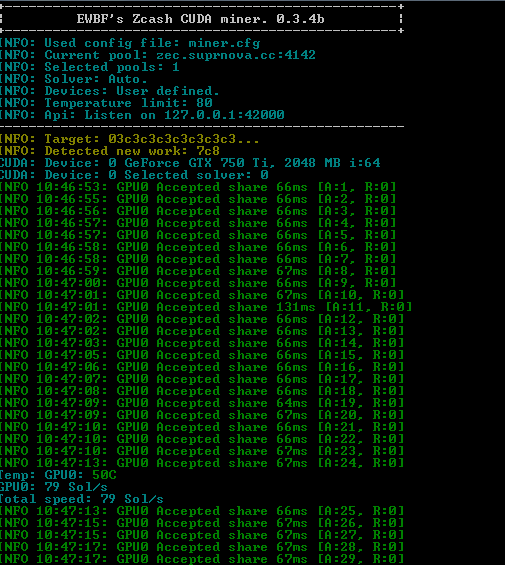Click the accepted share log at 10:46:53
Viewport: 505px width, 565px height.
pos(198,187)
